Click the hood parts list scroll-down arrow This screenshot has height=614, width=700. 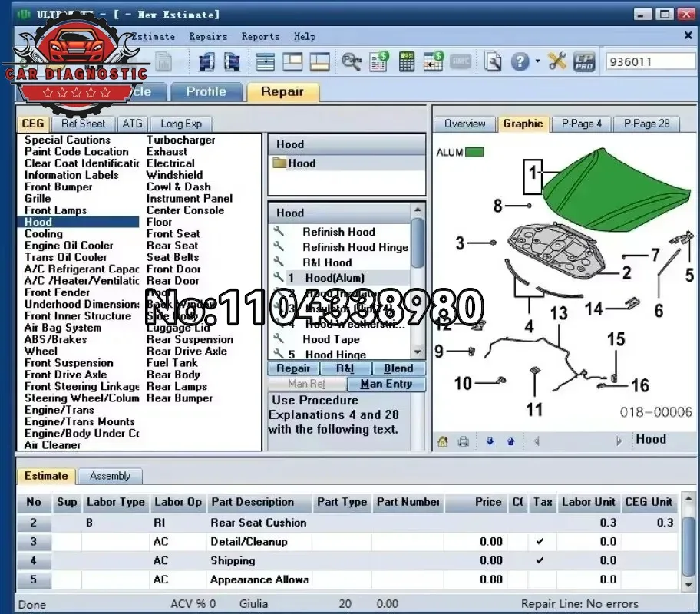pyautogui.click(x=418, y=352)
